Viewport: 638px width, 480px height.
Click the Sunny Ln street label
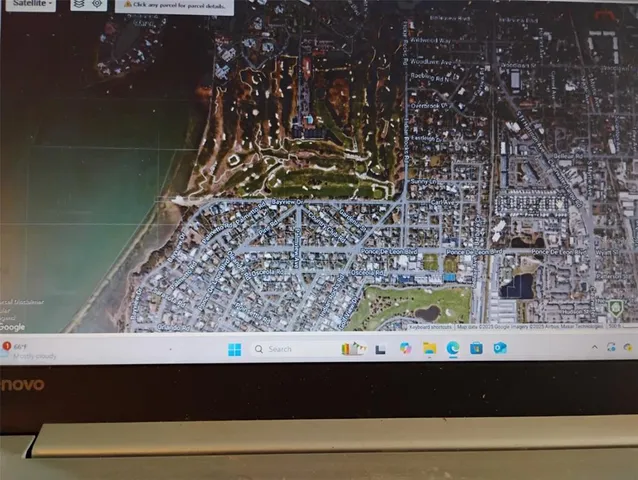[423, 181]
